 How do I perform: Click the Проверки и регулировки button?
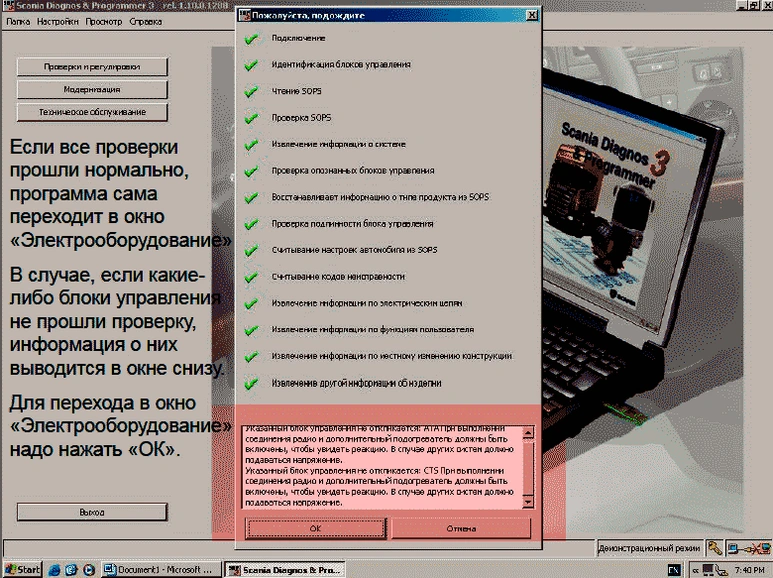pyautogui.click(x=92, y=67)
